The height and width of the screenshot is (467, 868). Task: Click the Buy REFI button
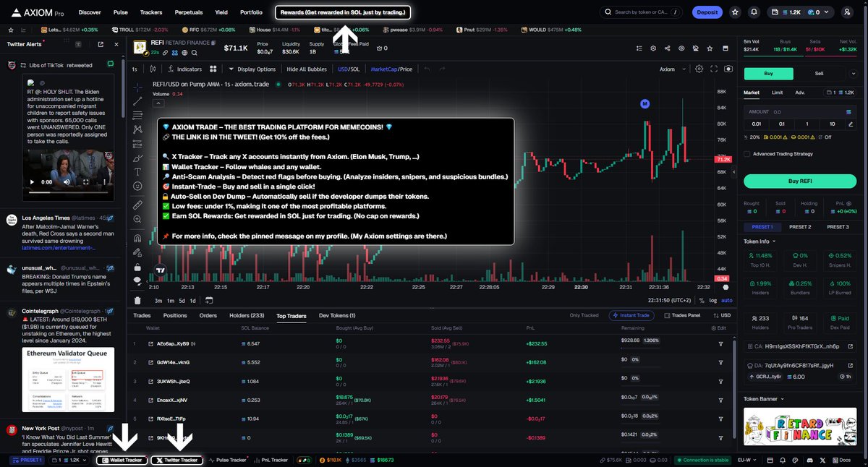tap(800, 181)
